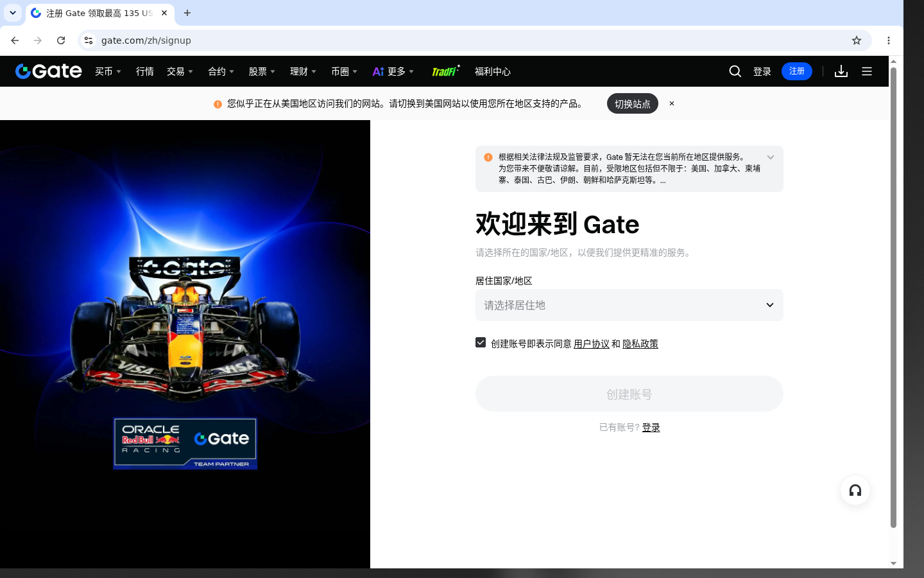Open the tab search dropdown
The width and height of the screenshot is (924, 578).
click(13, 13)
